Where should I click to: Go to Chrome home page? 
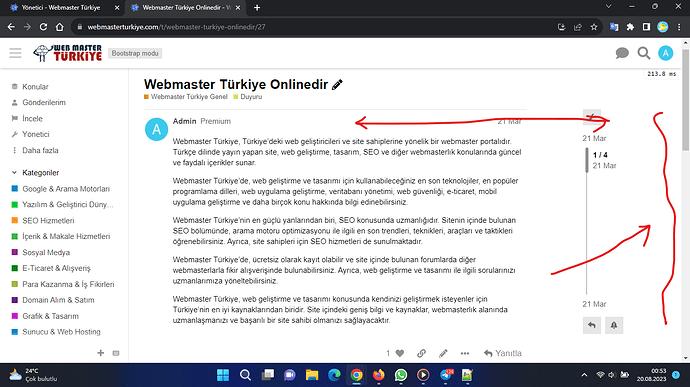pos(59,27)
